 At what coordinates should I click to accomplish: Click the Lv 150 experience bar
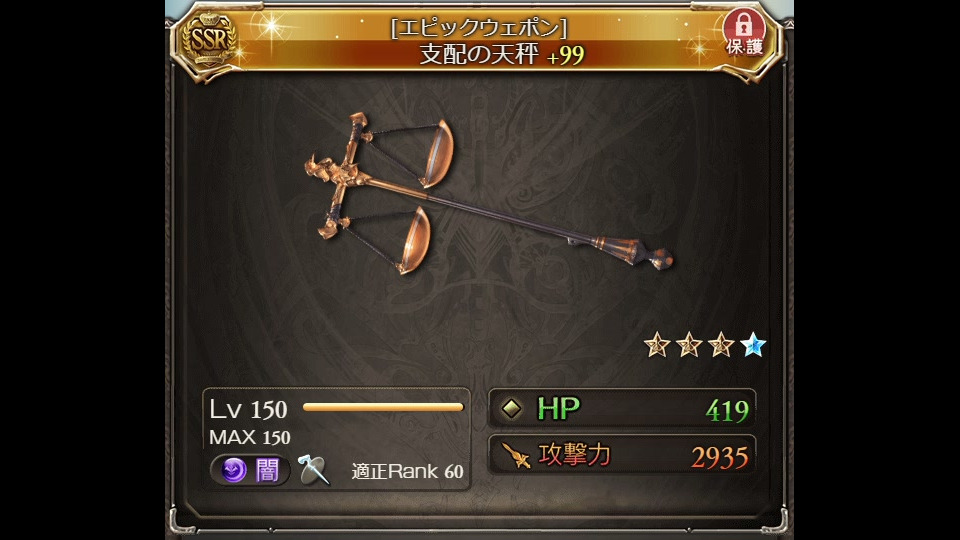coord(383,407)
